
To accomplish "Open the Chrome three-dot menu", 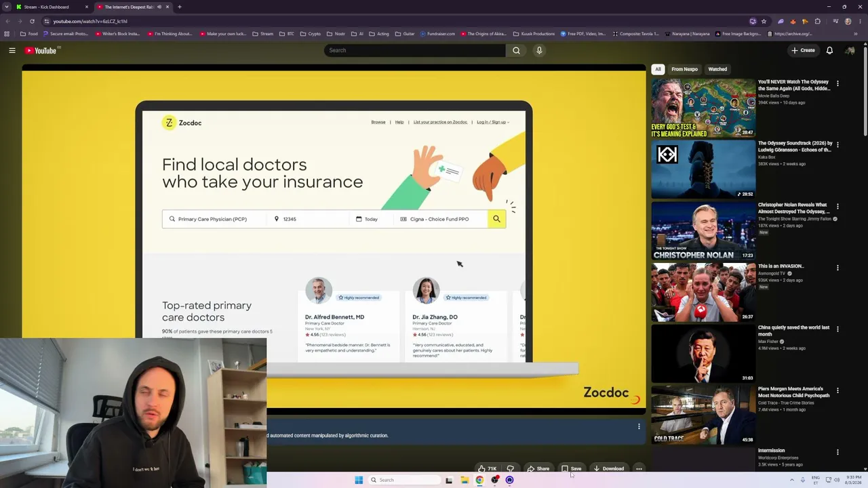I will click(x=859, y=21).
